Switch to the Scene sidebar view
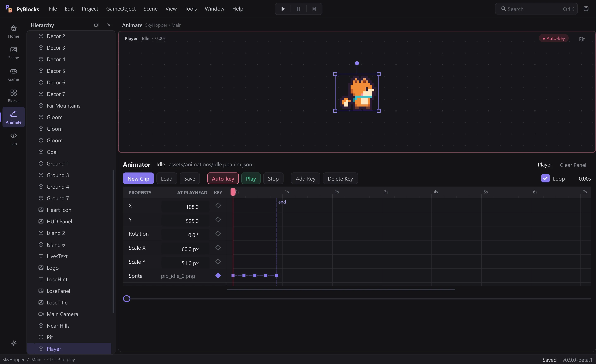This screenshot has width=596, height=364. point(13,53)
